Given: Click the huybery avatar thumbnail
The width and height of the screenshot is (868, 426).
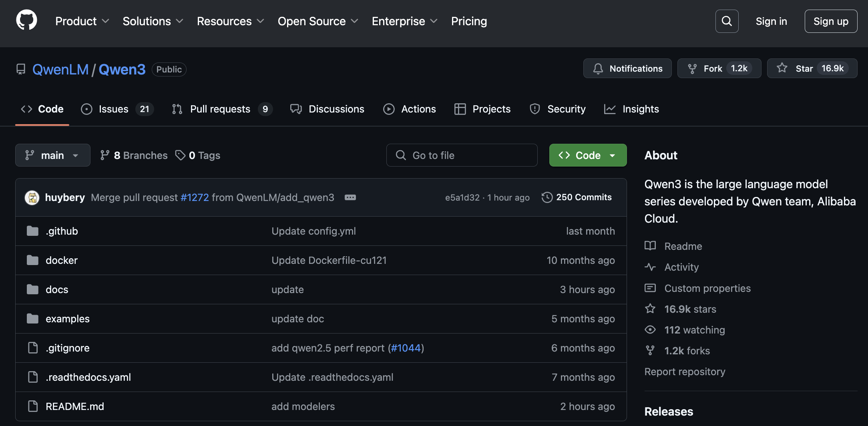Looking at the screenshot, I should (x=32, y=197).
